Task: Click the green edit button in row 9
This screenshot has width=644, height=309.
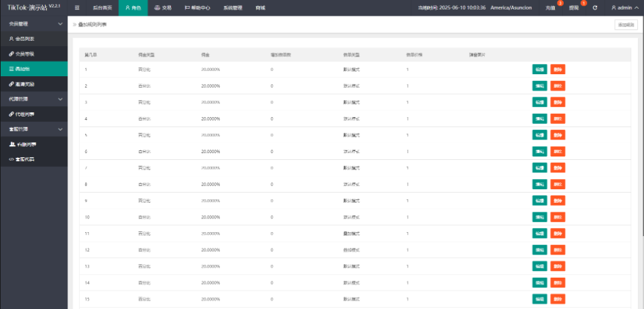Action: click(x=540, y=201)
